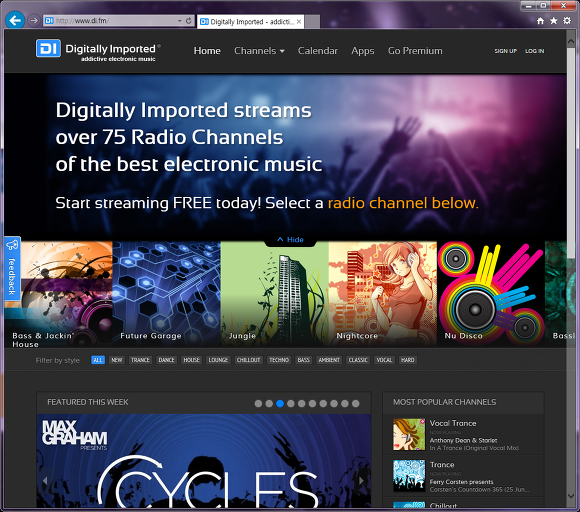Select the highlighted third carousel dot
This screenshot has height=512, width=580.
tap(280, 404)
